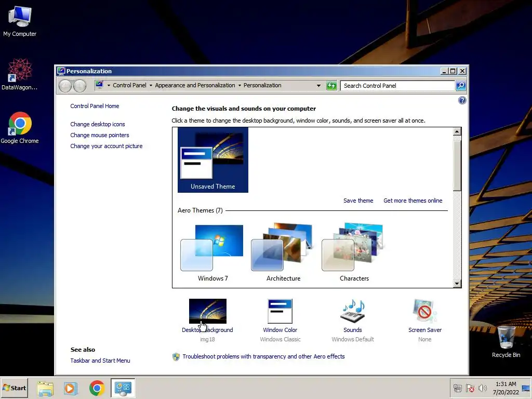Viewport: 532px width, 399px height.
Task: Click Personalization breadcrumb segment
Action: click(262, 86)
